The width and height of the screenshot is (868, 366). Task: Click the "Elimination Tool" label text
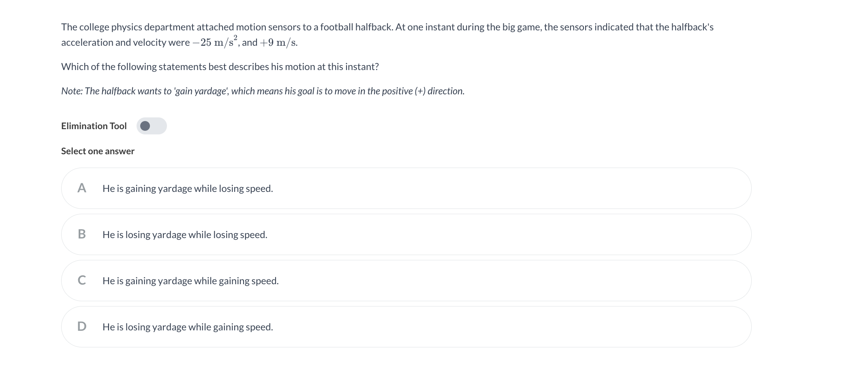tap(94, 126)
